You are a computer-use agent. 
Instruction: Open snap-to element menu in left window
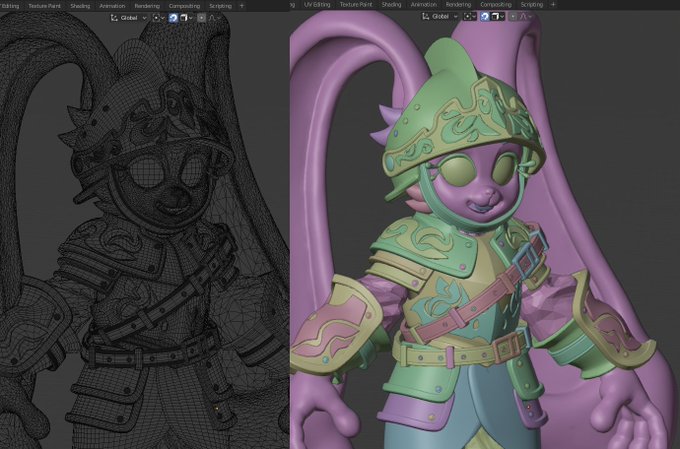click(x=186, y=18)
